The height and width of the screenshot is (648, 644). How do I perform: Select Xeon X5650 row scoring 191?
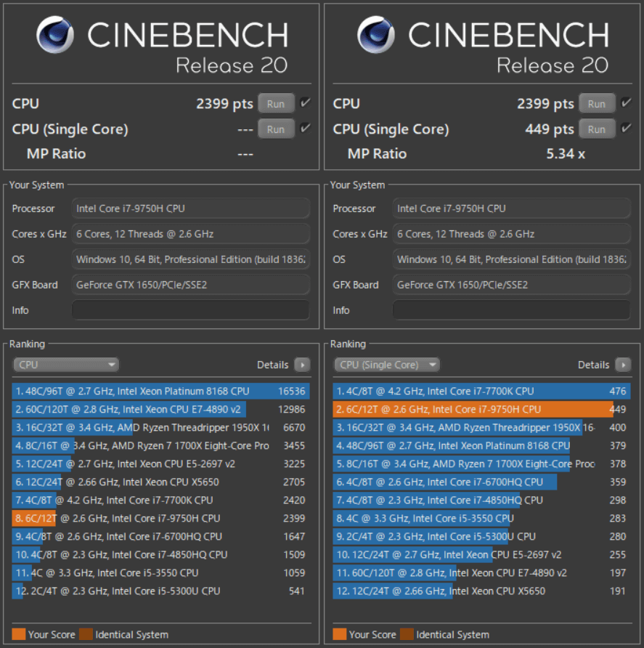pos(481,591)
